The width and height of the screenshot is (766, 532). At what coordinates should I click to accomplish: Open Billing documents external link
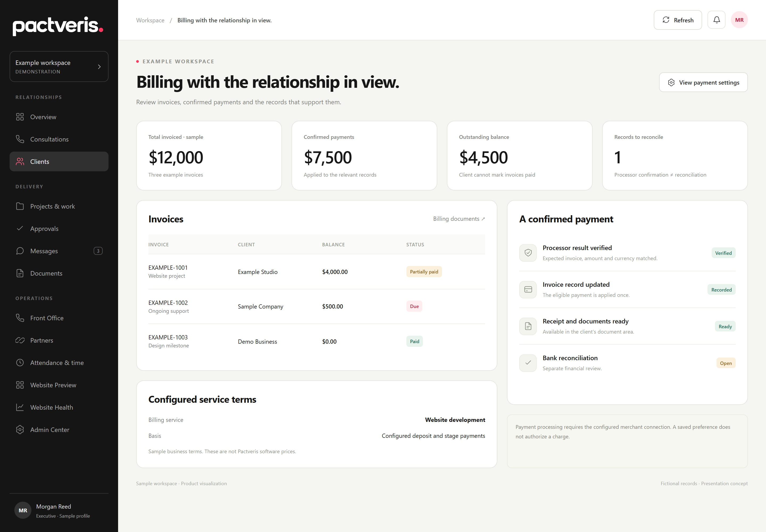[459, 219]
